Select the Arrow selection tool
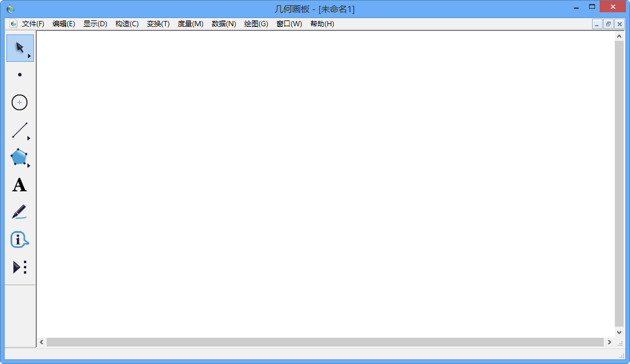This screenshot has width=630, height=364. pyautogui.click(x=20, y=48)
